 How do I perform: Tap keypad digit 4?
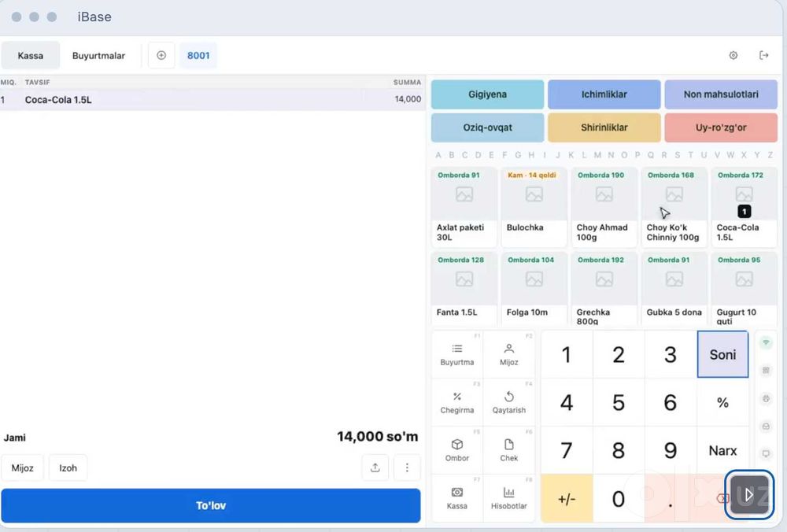click(x=567, y=402)
